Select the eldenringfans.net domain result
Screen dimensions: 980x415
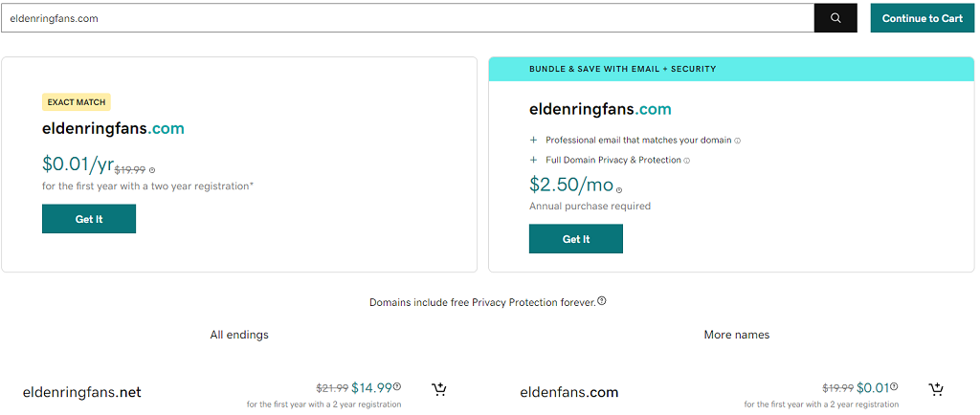tap(82, 392)
